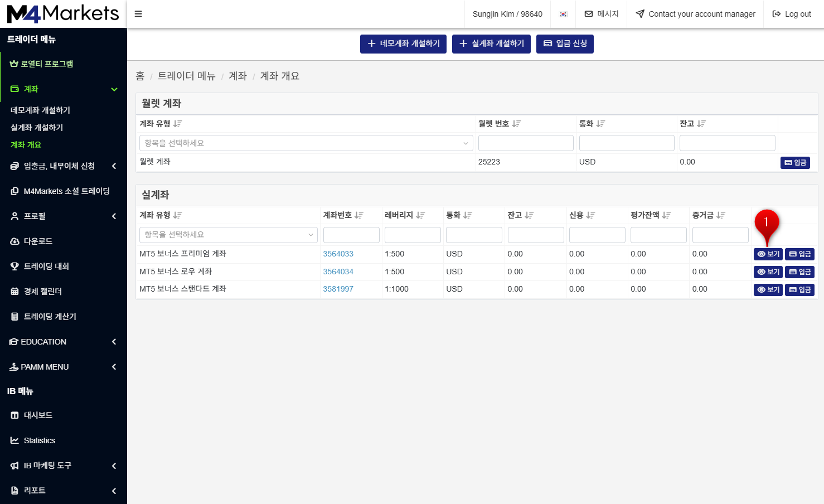Open M4Markets 소셜 트레이딩 menu

click(x=60, y=191)
